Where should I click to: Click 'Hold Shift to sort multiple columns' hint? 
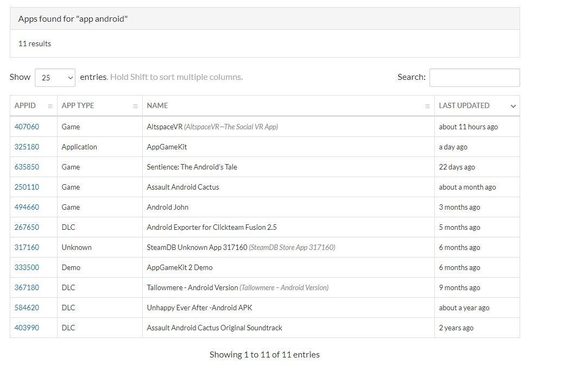[x=176, y=77]
